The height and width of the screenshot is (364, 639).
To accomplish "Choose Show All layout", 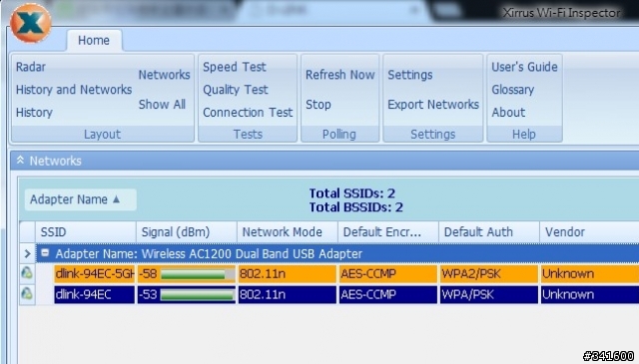I will point(162,105).
